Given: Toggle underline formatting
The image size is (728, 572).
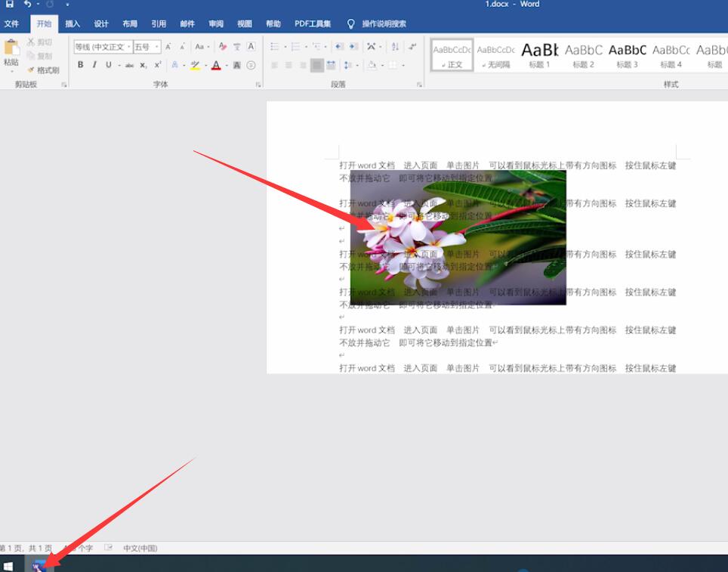Looking at the screenshot, I should point(109,65).
